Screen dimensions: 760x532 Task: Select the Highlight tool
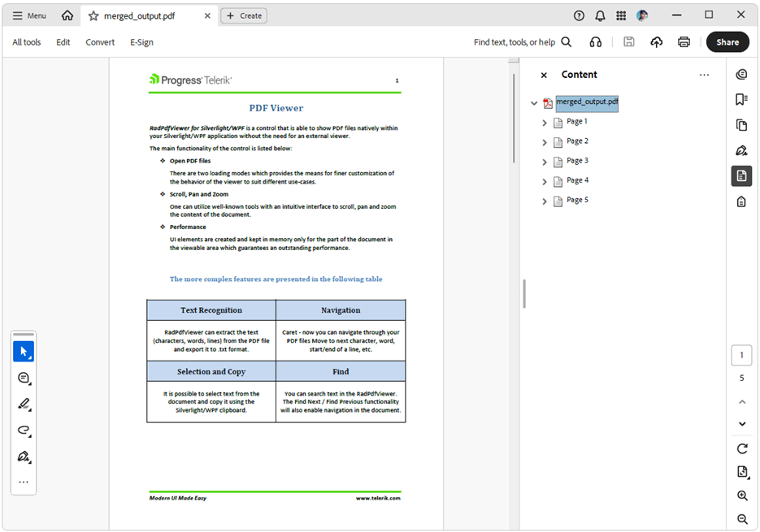[x=24, y=404]
